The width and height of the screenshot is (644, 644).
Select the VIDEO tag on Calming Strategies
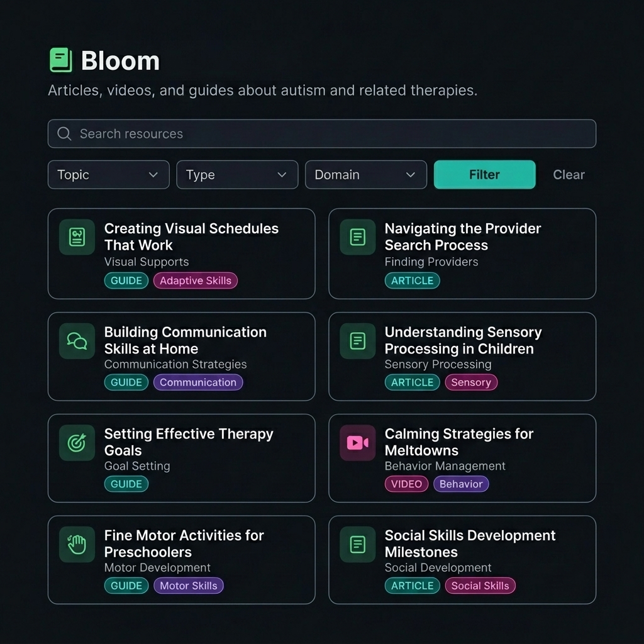click(406, 484)
